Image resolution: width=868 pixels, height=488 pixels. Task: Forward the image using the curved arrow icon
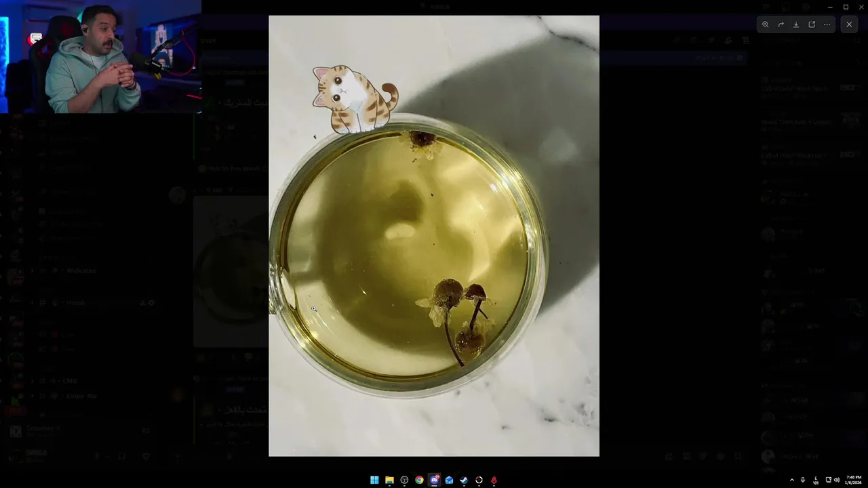pos(781,24)
